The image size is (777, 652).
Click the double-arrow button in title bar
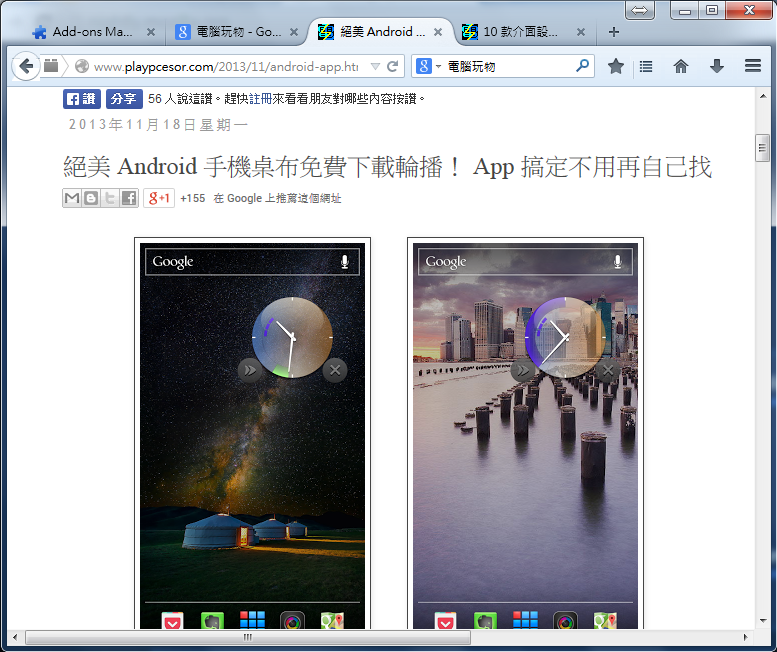click(x=640, y=10)
